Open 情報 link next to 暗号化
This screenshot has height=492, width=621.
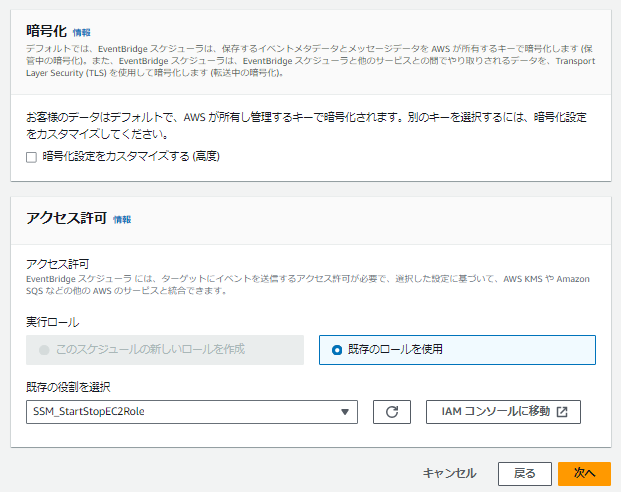(82, 32)
